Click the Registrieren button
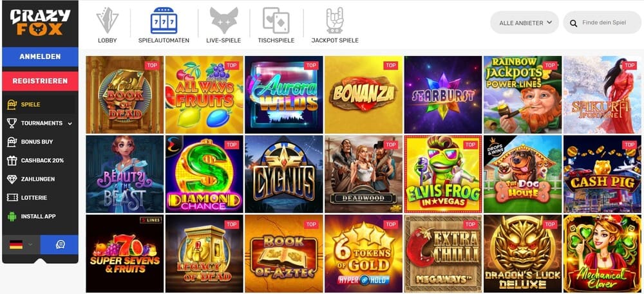The width and height of the screenshot is (644, 294). 40,81
